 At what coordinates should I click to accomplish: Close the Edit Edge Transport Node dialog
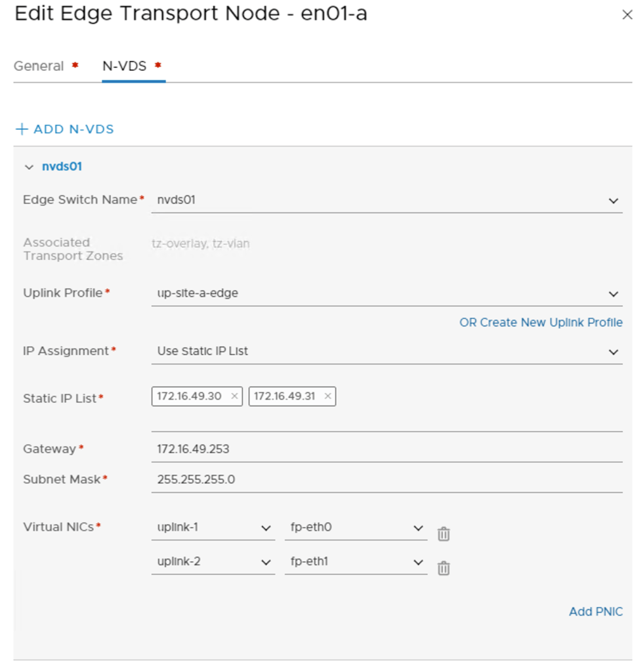(629, 14)
